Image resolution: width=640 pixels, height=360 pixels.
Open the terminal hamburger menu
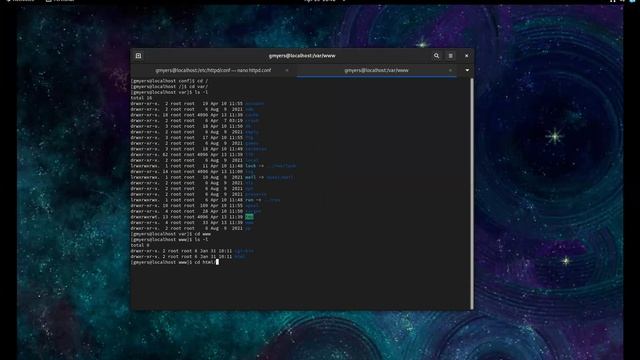coord(451,56)
